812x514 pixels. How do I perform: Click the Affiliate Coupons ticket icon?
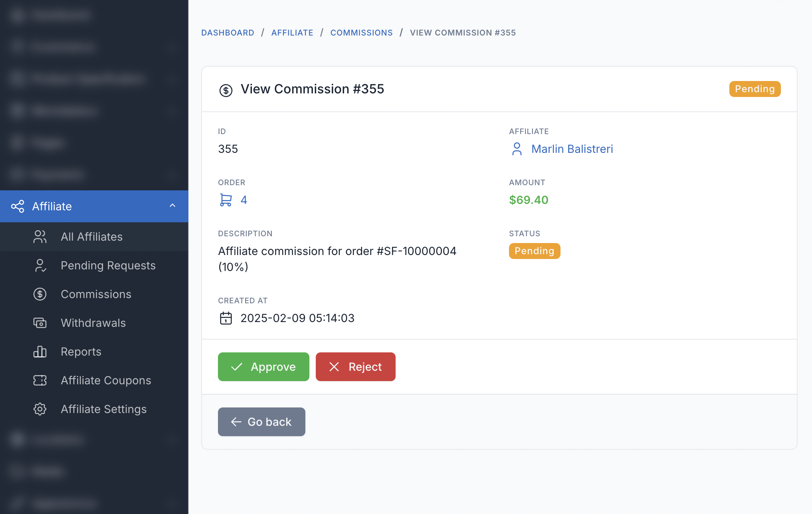click(40, 380)
